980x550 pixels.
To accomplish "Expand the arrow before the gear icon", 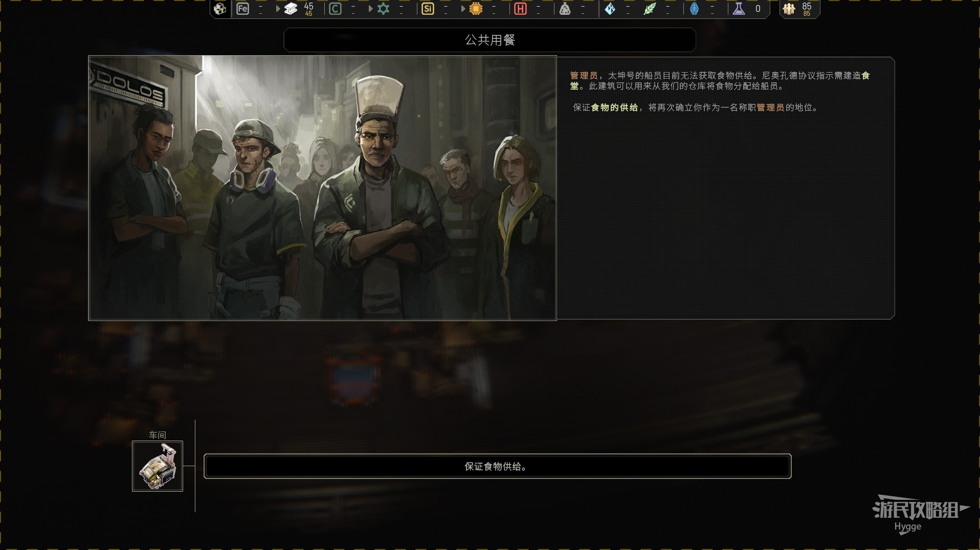I will tap(370, 9).
